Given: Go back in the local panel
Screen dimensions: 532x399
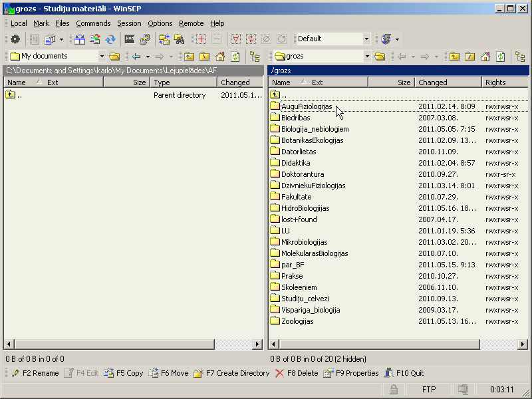Looking at the screenshot, I should (136, 57).
